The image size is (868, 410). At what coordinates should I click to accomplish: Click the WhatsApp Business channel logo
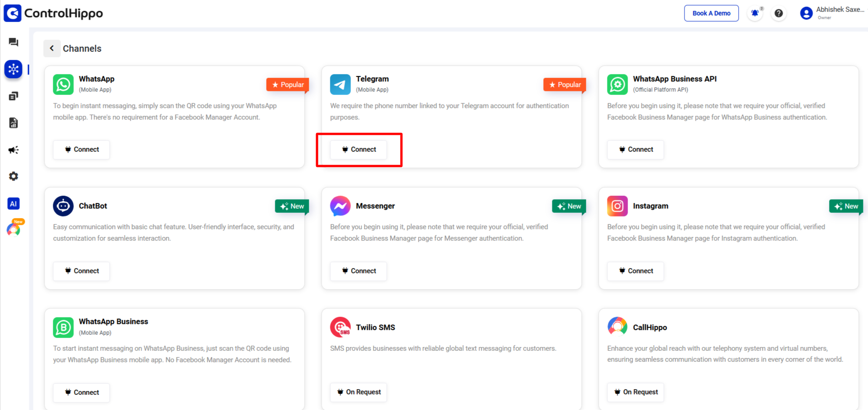63,327
